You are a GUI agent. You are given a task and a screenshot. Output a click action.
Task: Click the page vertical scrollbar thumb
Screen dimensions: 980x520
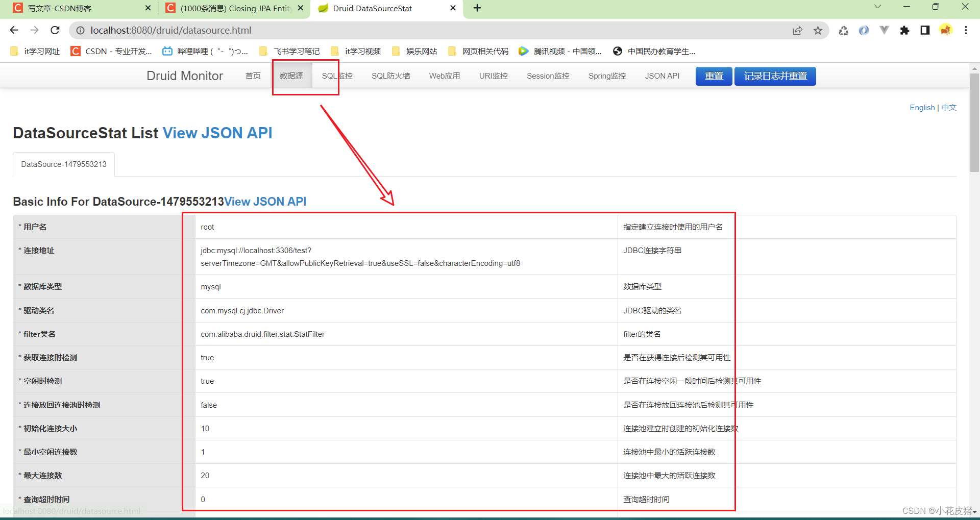(x=975, y=122)
